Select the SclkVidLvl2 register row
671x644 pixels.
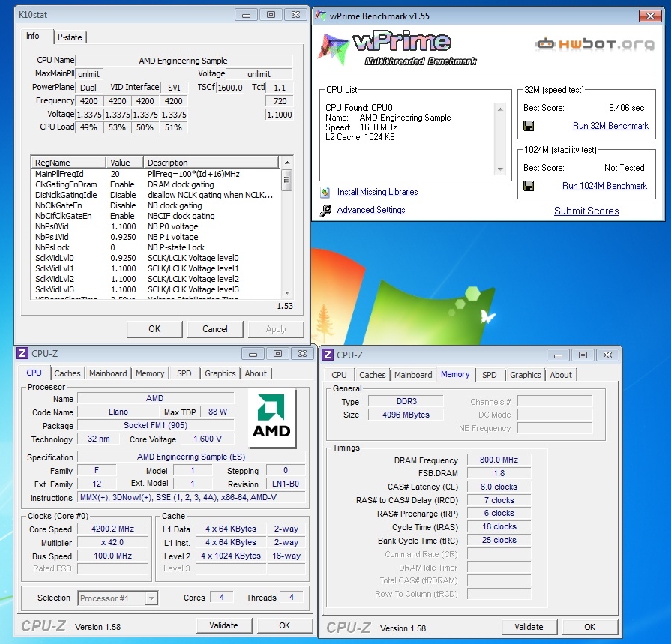(x=156, y=279)
